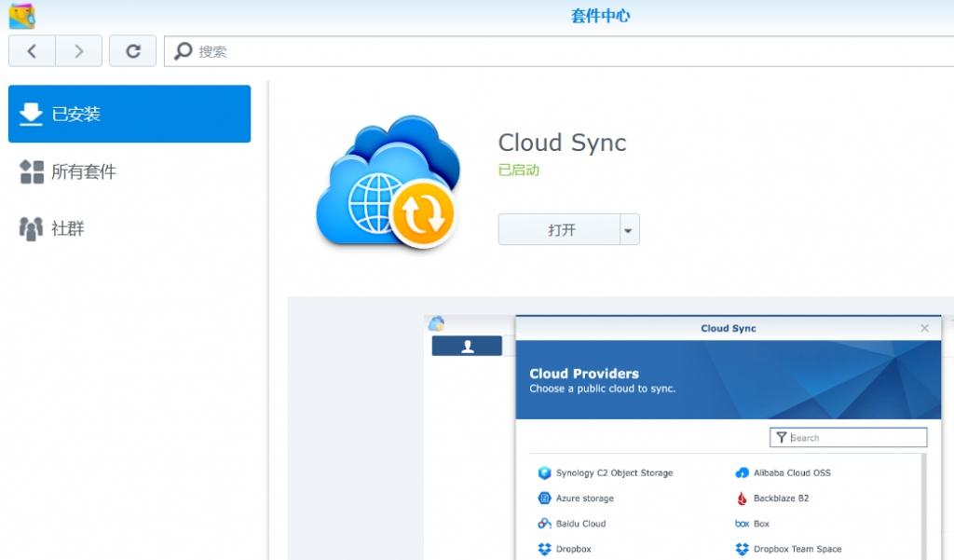Image resolution: width=954 pixels, height=560 pixels.
Task: Select Alibaba Cloud OSS provider
Action: pyautogui.click(x=783, y=473)
